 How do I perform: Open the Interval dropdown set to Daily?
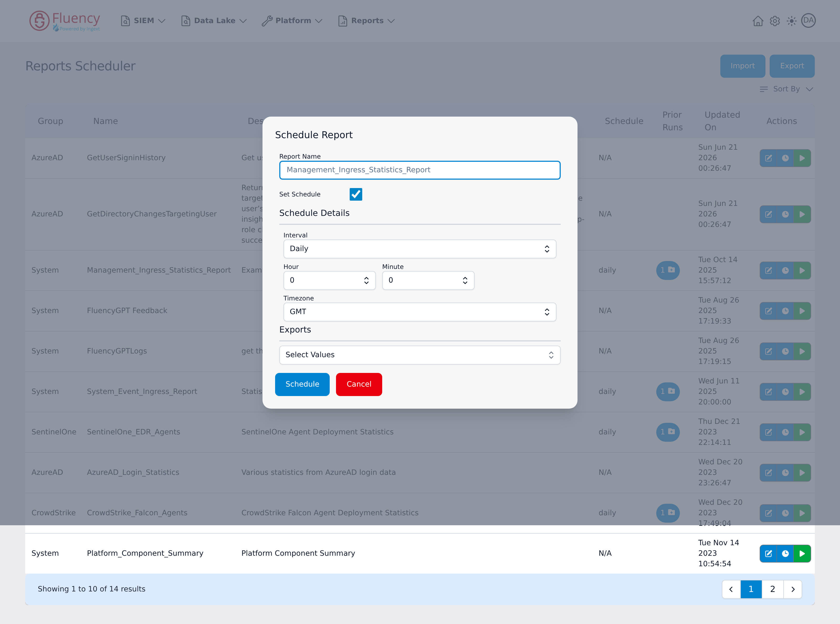419,249
